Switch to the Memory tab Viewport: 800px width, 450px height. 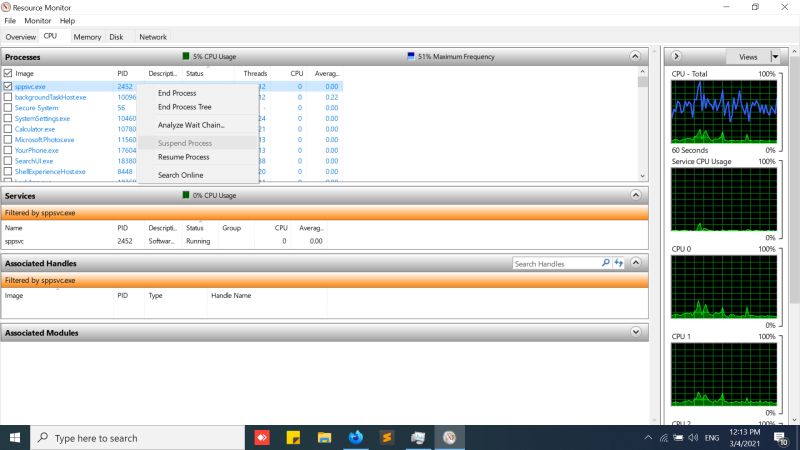87,37
